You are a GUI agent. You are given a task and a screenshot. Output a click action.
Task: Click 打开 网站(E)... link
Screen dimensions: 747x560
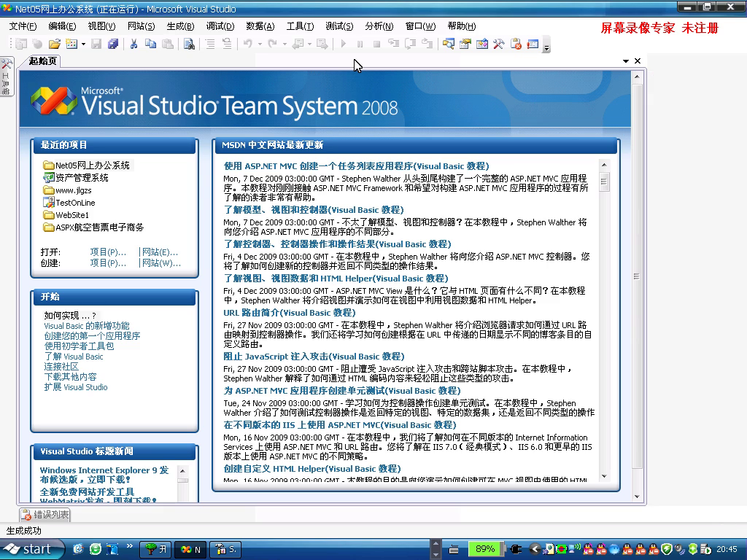coord(160,252)
